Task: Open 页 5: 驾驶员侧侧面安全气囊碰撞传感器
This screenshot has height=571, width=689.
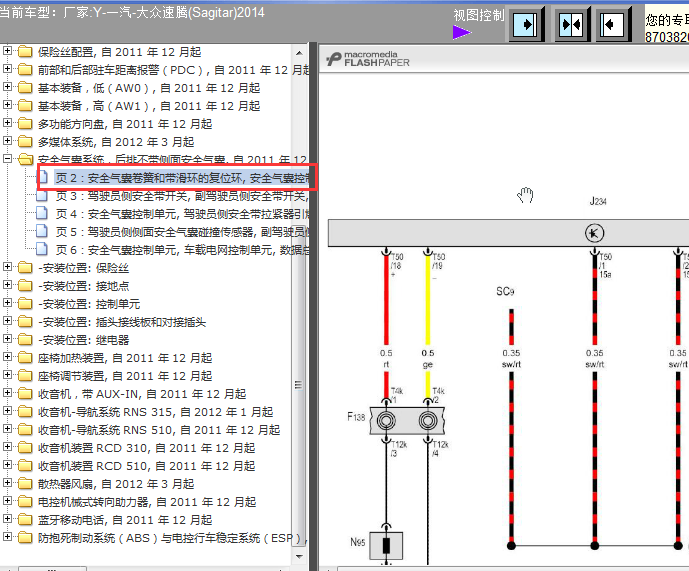Action: pyautogui.click(x=182, y=232)
